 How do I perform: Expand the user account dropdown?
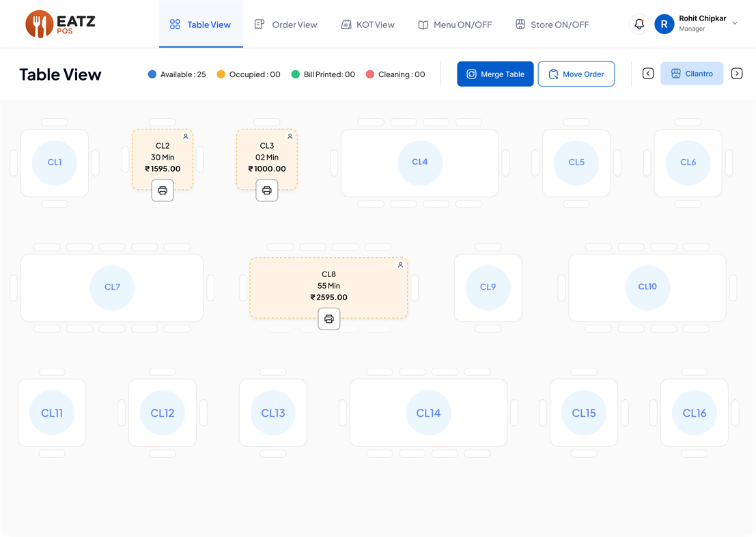[x=735, y=23]
